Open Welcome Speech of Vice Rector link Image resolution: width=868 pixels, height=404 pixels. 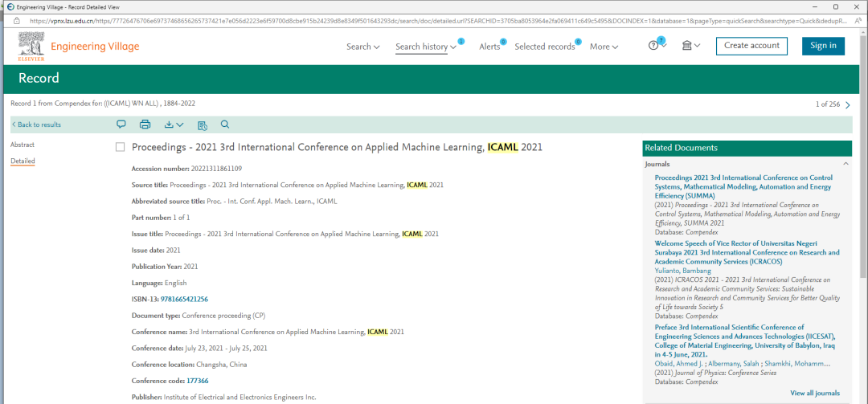click(747, 252)
